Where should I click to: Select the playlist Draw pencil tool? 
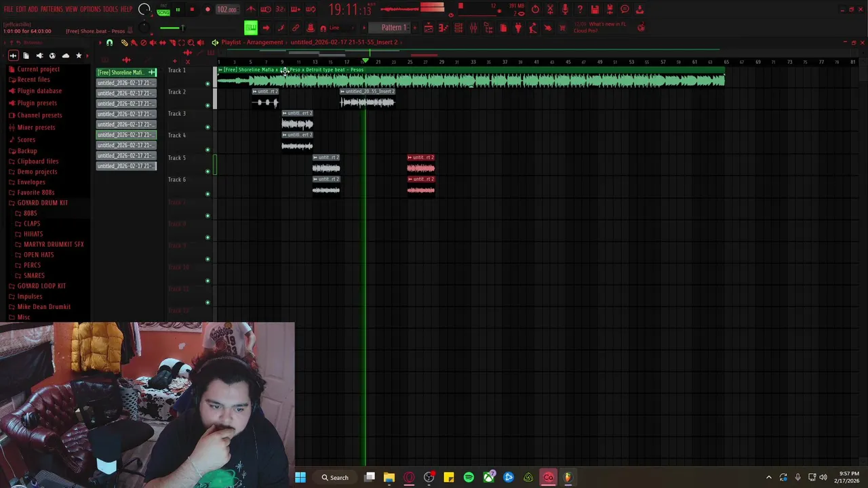(124, 43)
